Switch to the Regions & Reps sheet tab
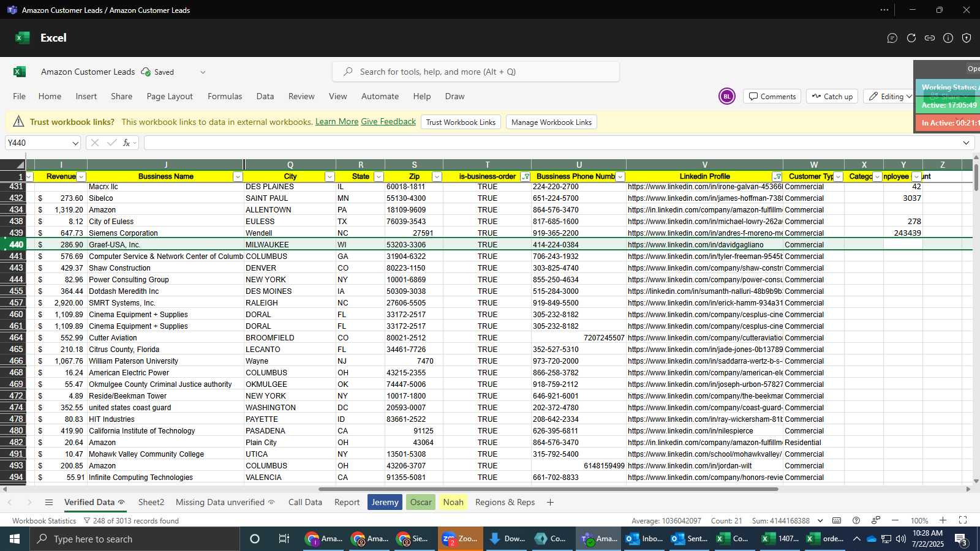 (505, 502)
